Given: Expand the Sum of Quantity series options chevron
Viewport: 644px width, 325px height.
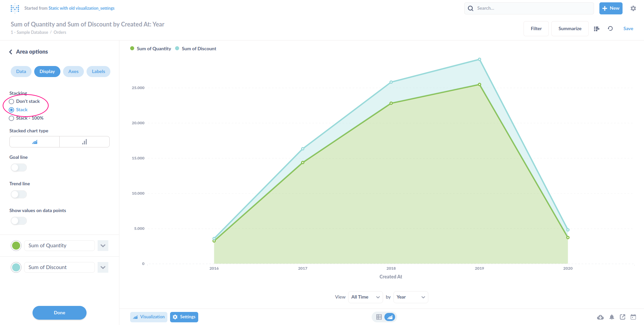Looking at the screenshot, I should point(103,245).
